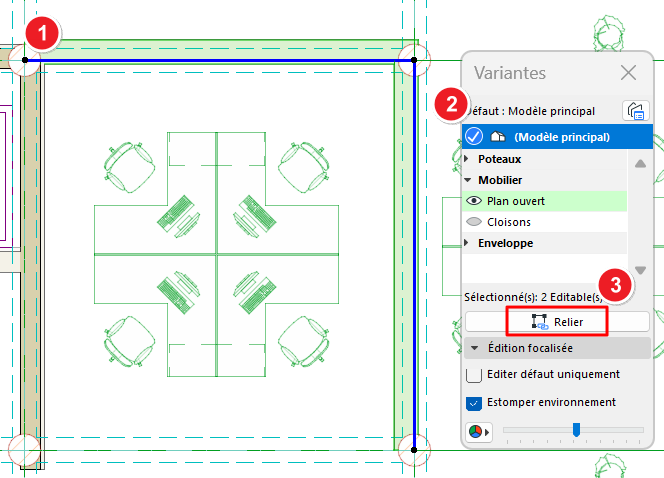The width and height of the screenshot is (664, 478).
Task: Select the upper-left keyboard and monitor
Action: [x=178, y=216]
